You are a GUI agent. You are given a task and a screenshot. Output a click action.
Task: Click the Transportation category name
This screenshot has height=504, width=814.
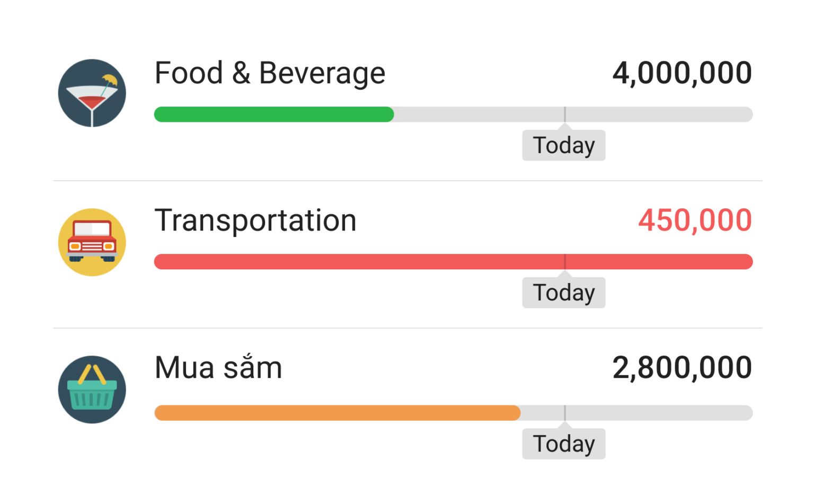click(255, 220)
